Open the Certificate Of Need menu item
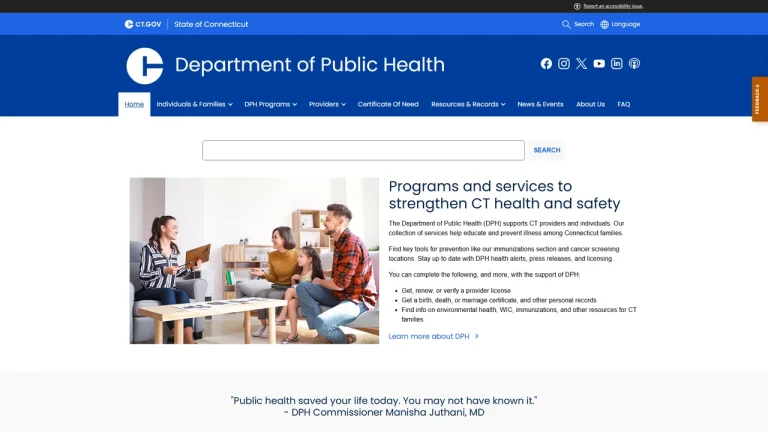 point(388,104)
